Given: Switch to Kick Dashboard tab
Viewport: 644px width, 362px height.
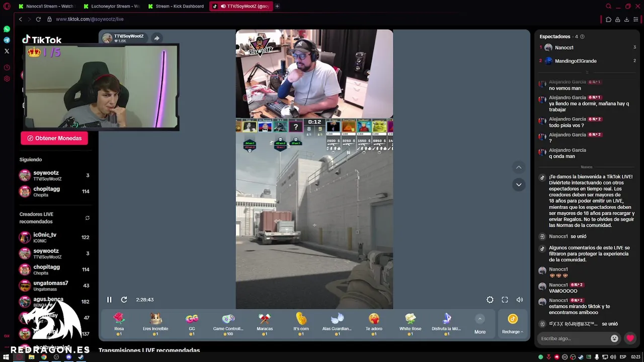Looking at the screenshot, I should coord(176,6).
